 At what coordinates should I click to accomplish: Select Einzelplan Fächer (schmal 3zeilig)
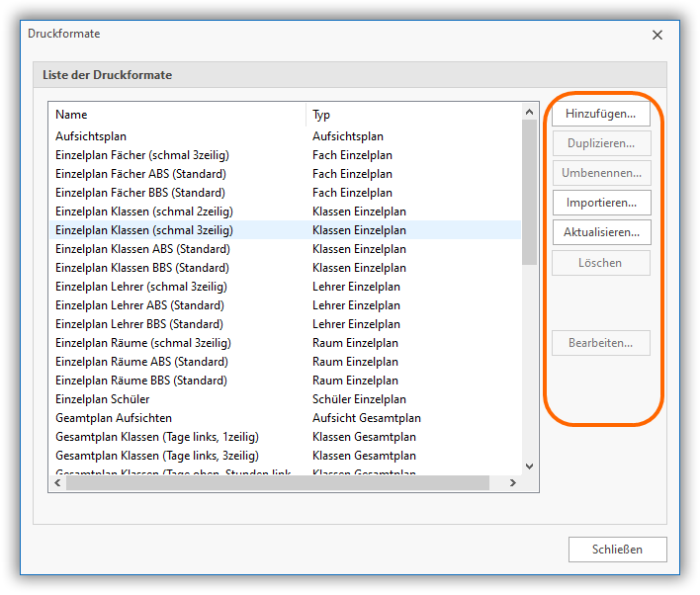142,155
